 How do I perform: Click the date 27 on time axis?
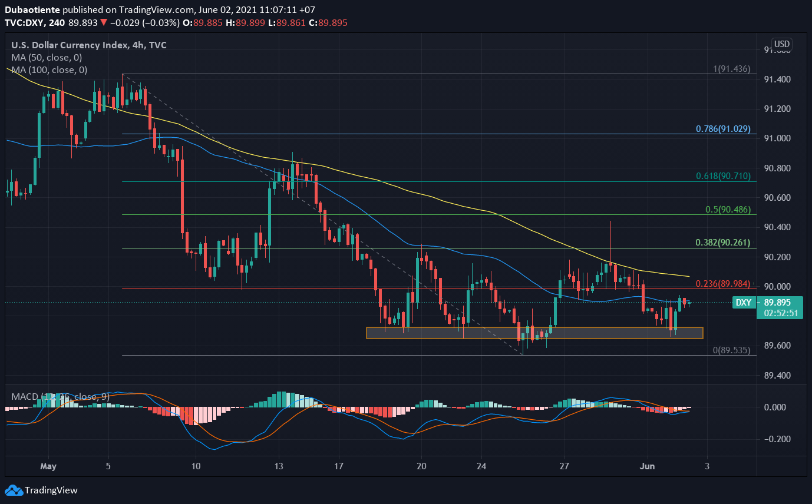564,466
